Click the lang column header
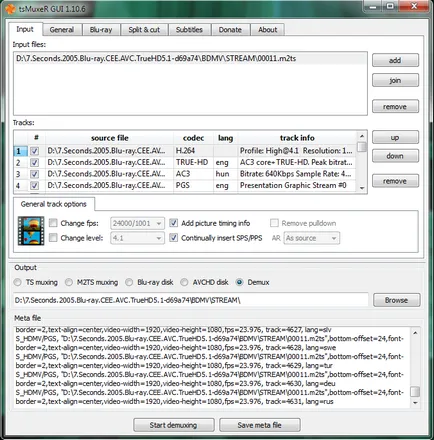This screenshot has width=434, height=440. pos(225,138)
